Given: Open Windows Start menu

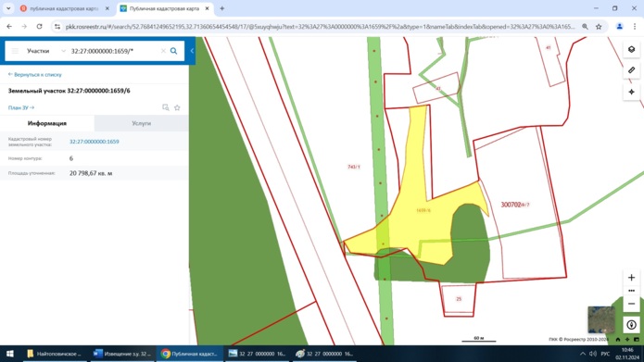Looking at the screenshot, I should pyautogui.click(x=10, y=354).
